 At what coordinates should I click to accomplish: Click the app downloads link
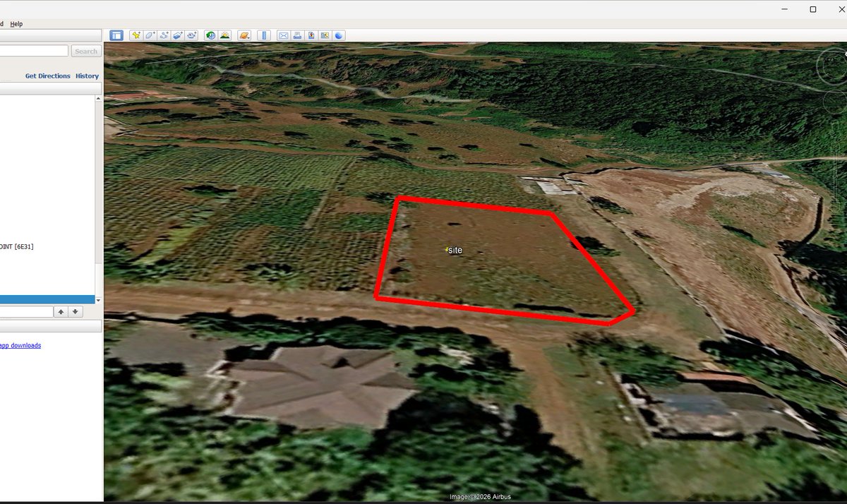pyautogui.click(x=20, y=345)
